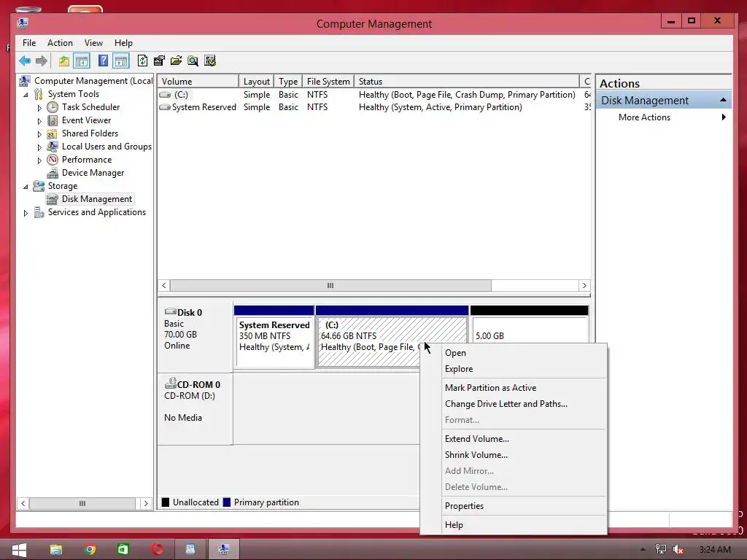
Task: Click the grey Forward arrow in toolbar
Action: [42, 61]
